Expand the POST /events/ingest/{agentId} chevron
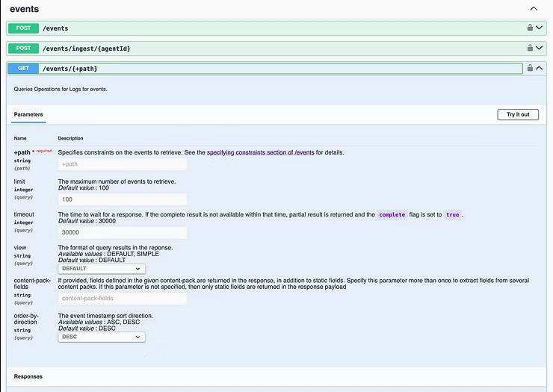 [540, 49]
